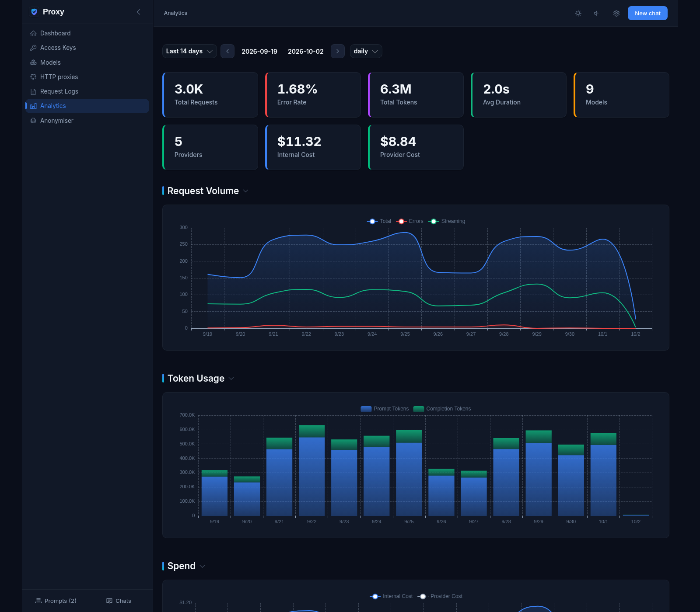Toggle Errors series in Request Volume legend
The width and height of the screenshot is (700, 612).
409,221
